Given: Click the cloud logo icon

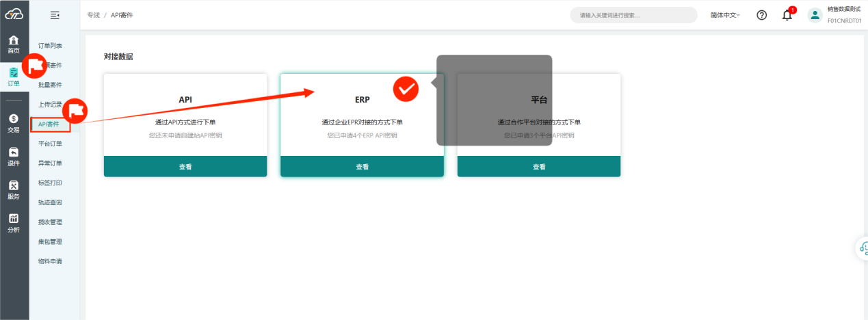Looking at the screenshot, I should [14, 14].
